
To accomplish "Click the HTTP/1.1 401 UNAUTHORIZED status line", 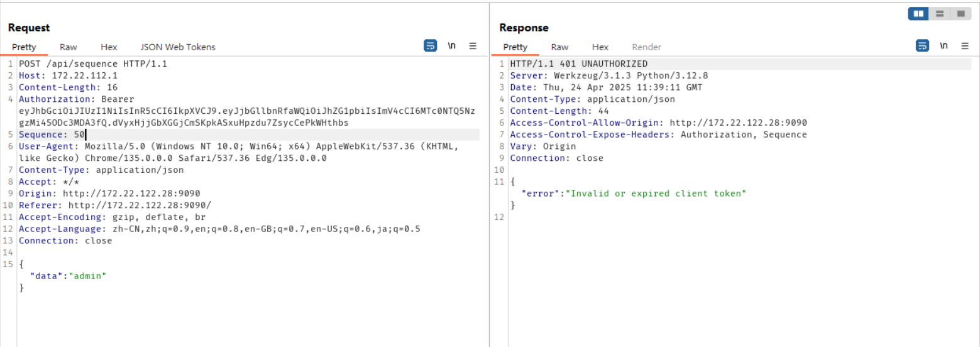I will pos(579,63).
